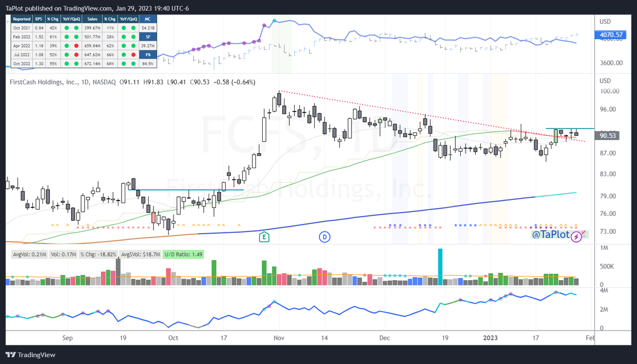Toggle the red QoQ dot in the Jul 2022 row
The width and height of the screenshot is (637, 364).
(76, 55)
